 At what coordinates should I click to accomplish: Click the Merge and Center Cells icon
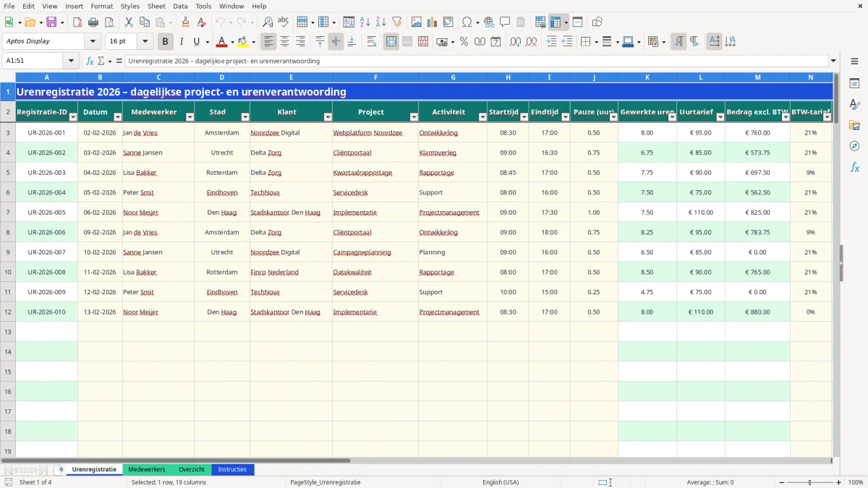[x=391, y=42]
